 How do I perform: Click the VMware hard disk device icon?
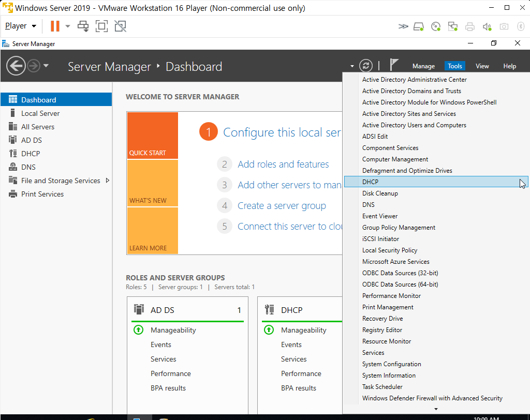pyautogui.click(x=419, y=26)
